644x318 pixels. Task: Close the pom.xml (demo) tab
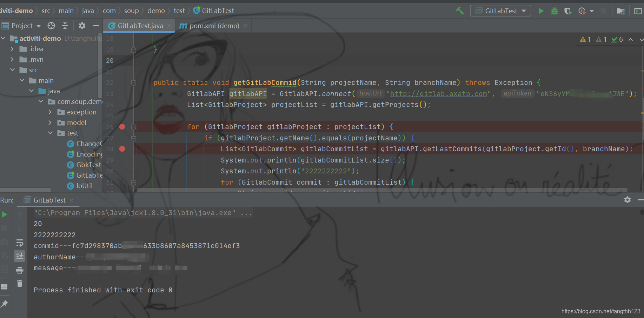[x=245, y=26]
